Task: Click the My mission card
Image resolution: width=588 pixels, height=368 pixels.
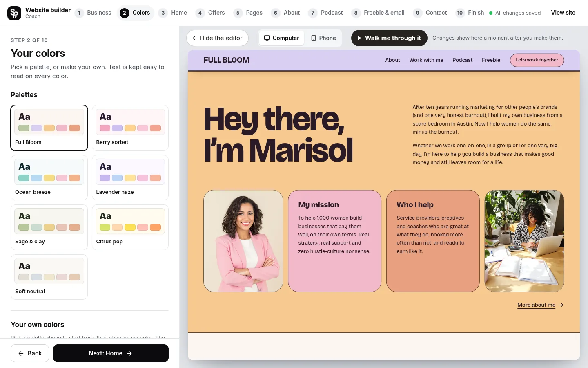Action: pos(334,241)
